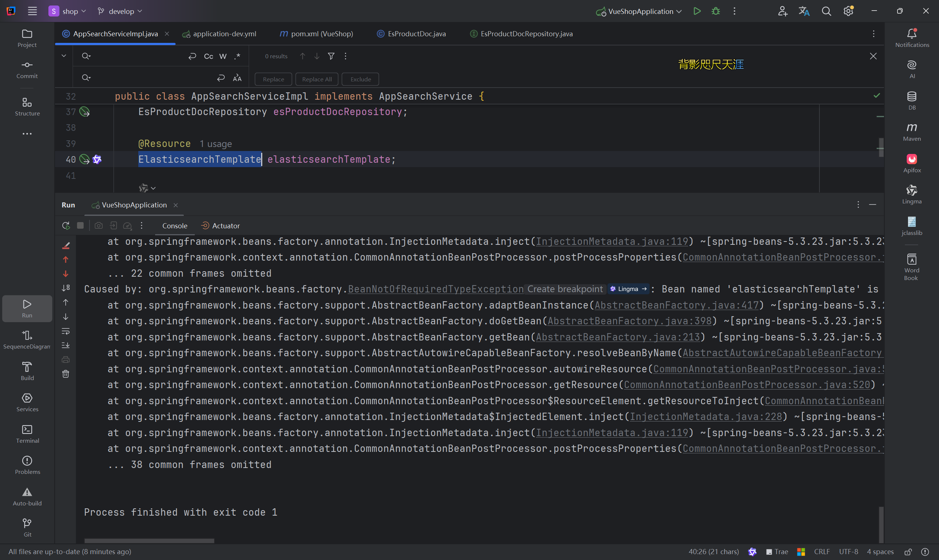939x560 pixels.
Task: Run VueShopApplication with the green run icon
Action: 697,11
